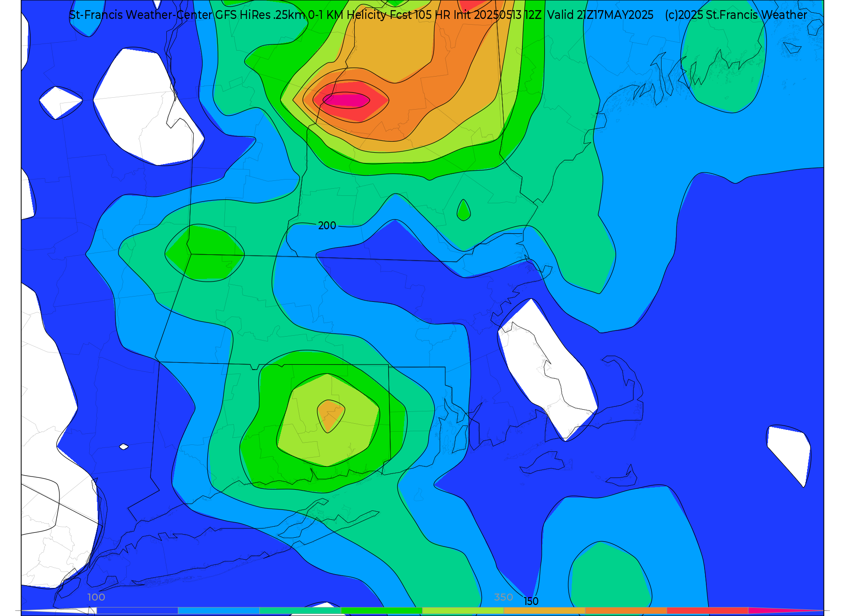Click the magenta helicity maximum core

coord(346,100)
